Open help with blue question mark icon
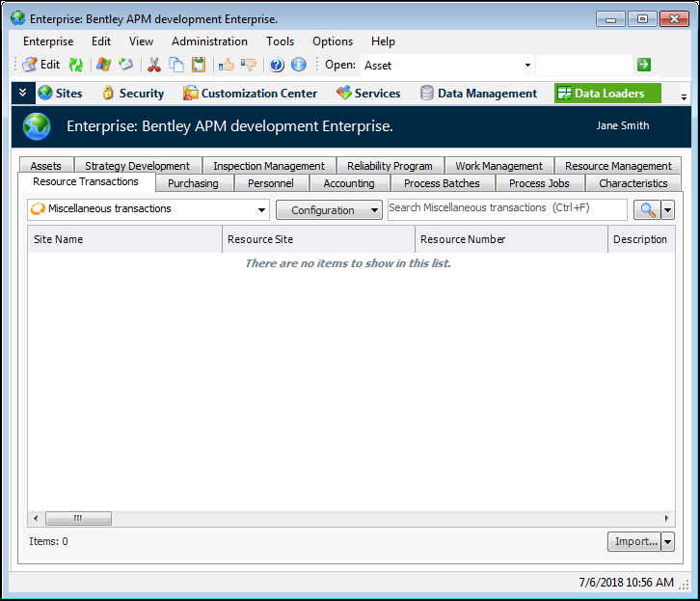Screen dimensions: 700x601 coord(277,65)
